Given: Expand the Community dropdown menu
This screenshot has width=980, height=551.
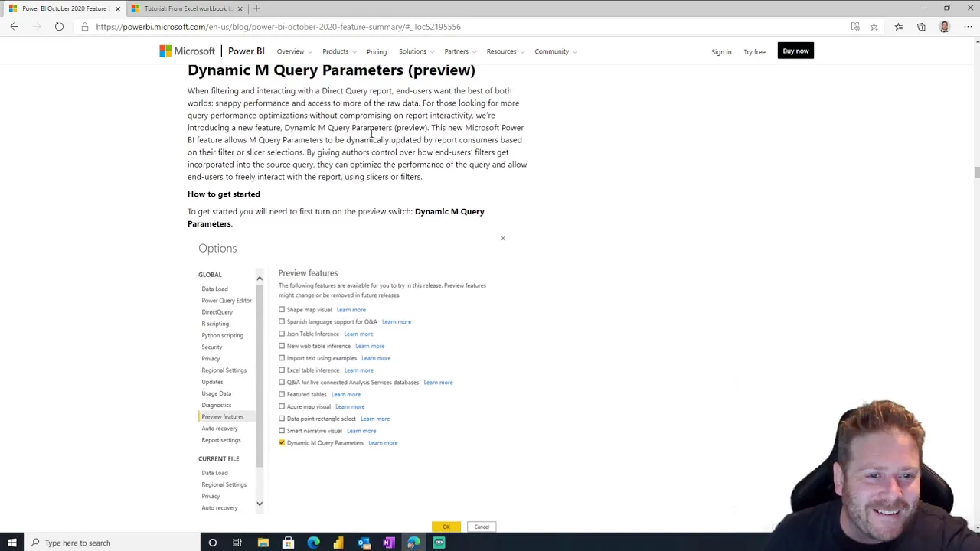Looking at the screenshot, I should (556, 51).
